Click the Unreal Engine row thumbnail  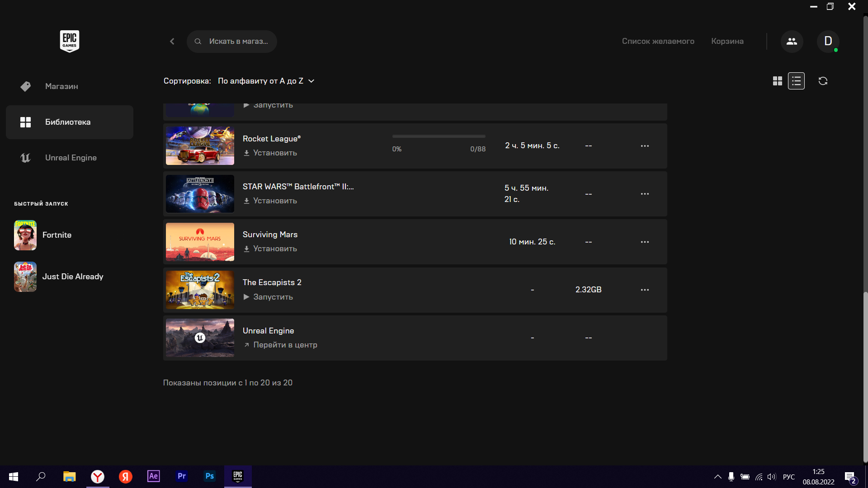click(200, 338)
